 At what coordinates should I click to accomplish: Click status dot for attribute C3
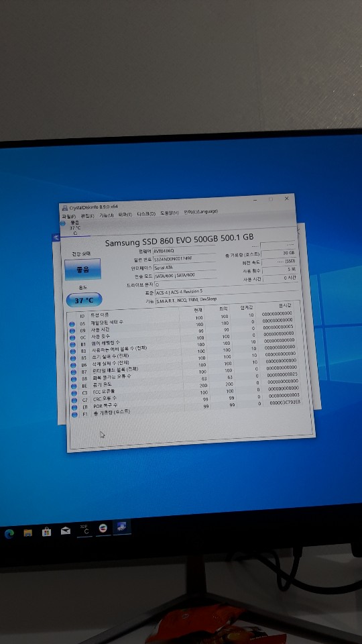pos(74,394)
